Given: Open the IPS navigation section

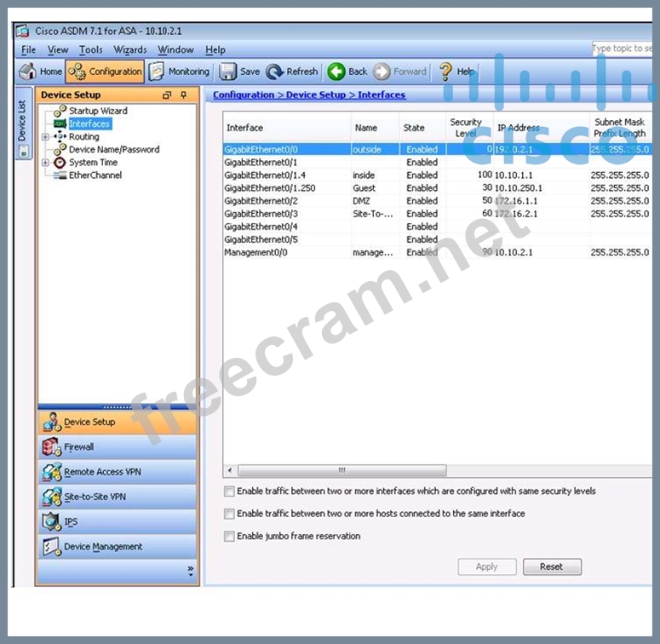Looking at the screenshot, I should pos(51,522).
